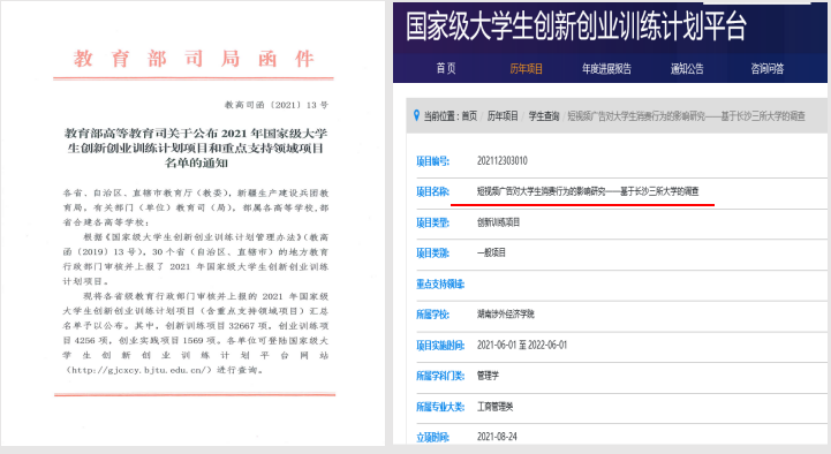Click the 项目类别 label
The image size is (831, 454).
pos(433,253)
